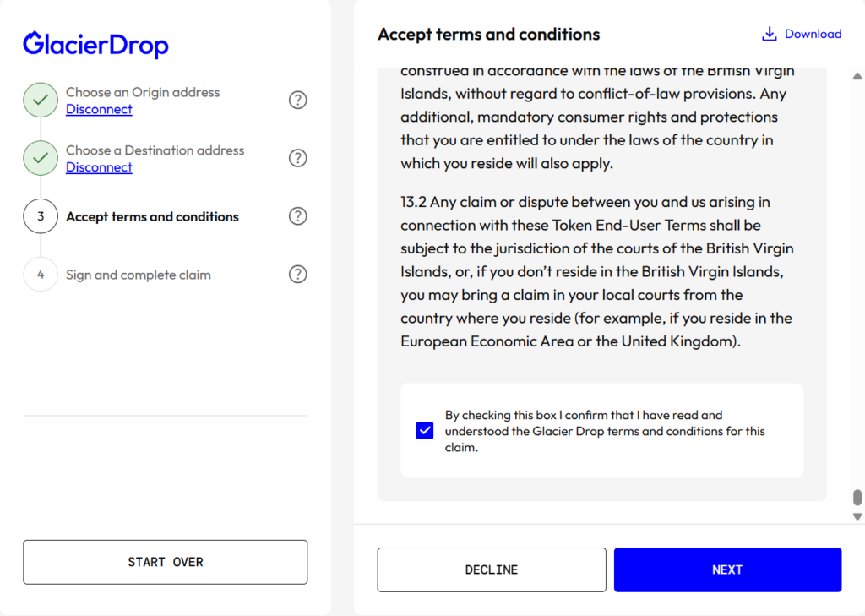
Task: Open help for Choose a Destination address
Action: 298,158
